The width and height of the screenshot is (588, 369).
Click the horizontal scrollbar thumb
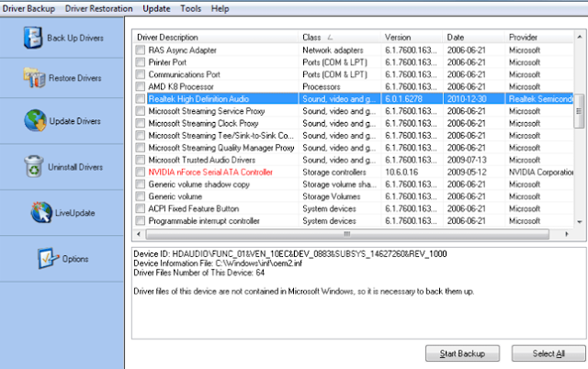[x=347, y=234]
